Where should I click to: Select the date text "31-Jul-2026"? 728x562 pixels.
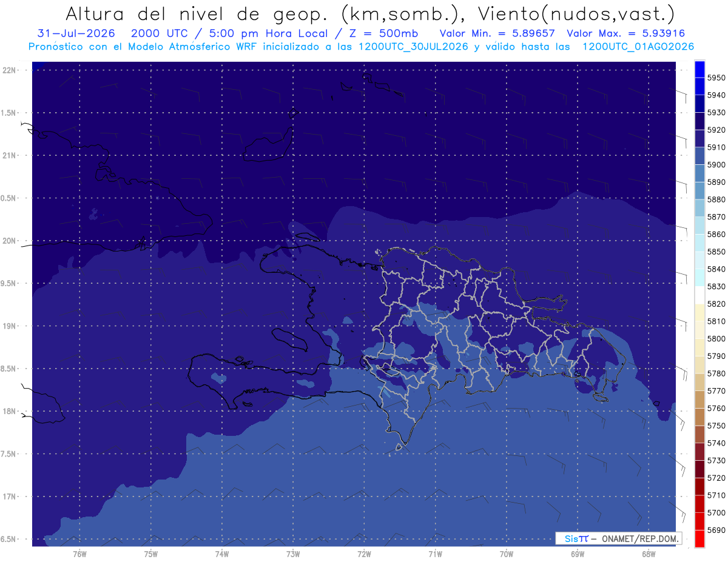(x=76, y=33)
